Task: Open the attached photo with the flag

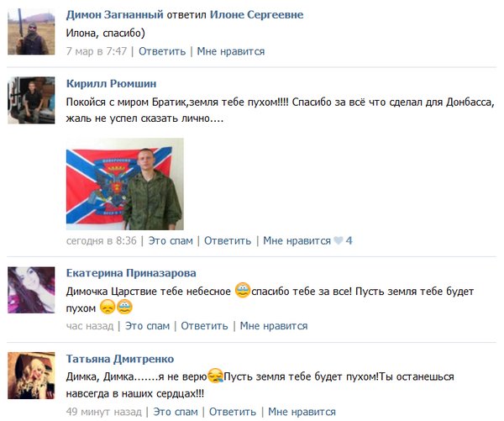Action: (125, 184)
